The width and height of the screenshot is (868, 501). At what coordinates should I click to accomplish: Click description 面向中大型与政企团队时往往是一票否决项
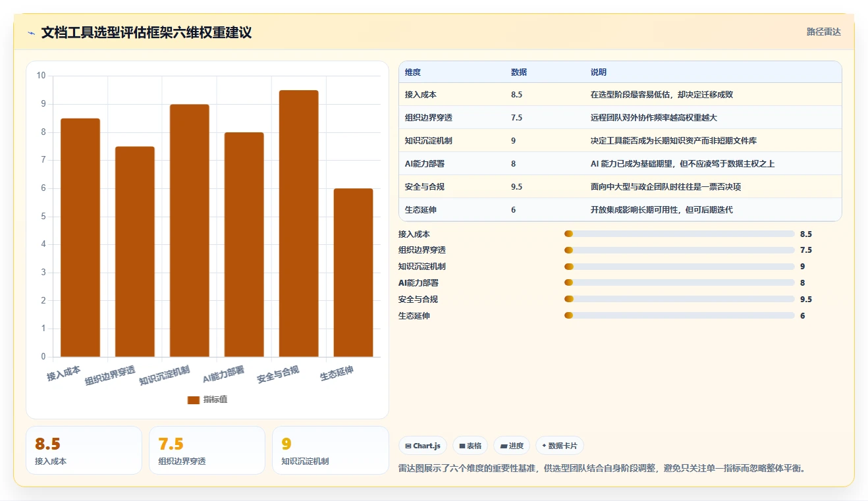coord(666,187)
